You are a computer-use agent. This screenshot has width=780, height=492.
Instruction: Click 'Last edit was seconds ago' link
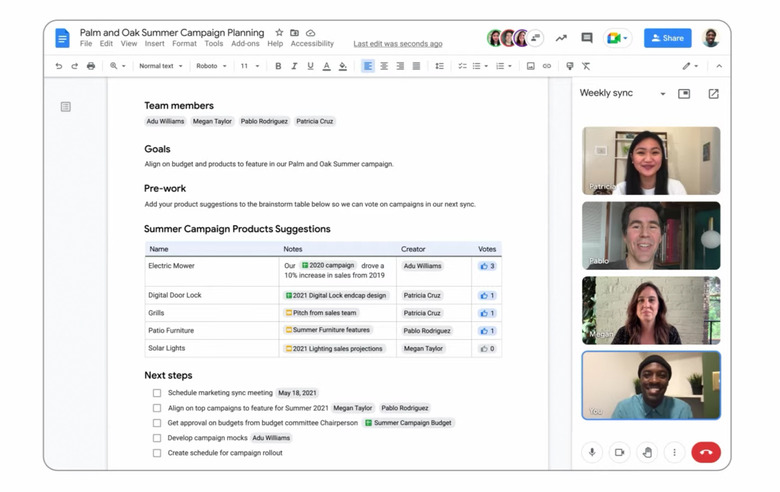[x=397, y=44]
